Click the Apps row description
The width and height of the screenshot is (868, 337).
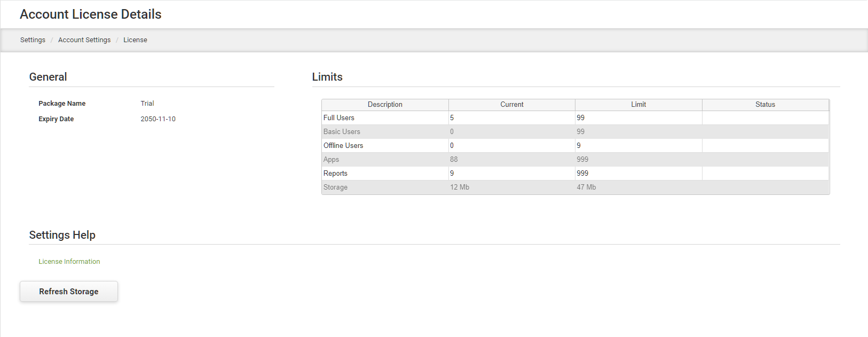[x=331, y=160]
